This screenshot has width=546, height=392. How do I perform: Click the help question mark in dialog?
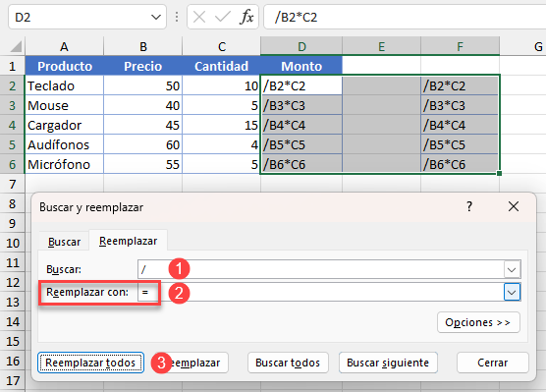(x=469, y=206)
